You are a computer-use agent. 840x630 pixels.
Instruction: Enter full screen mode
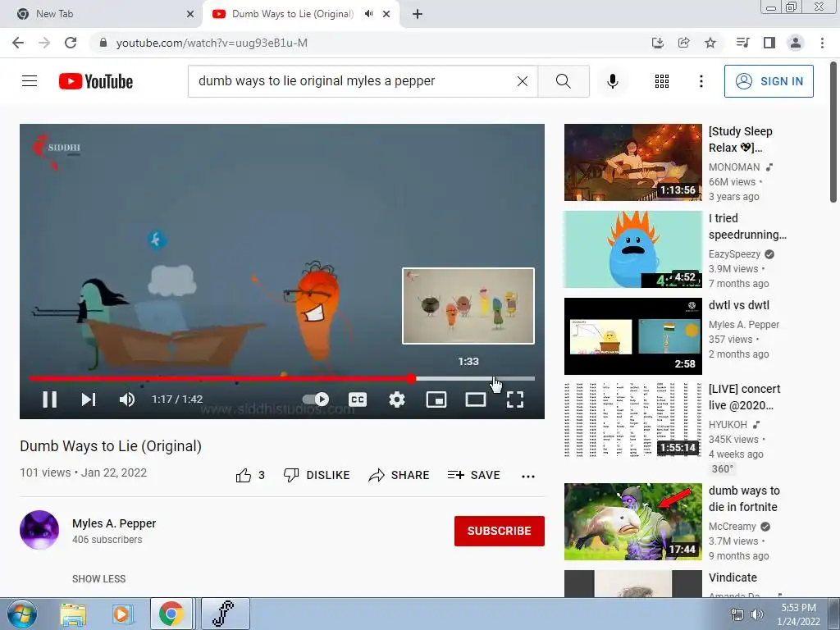[x=515, y=399]
